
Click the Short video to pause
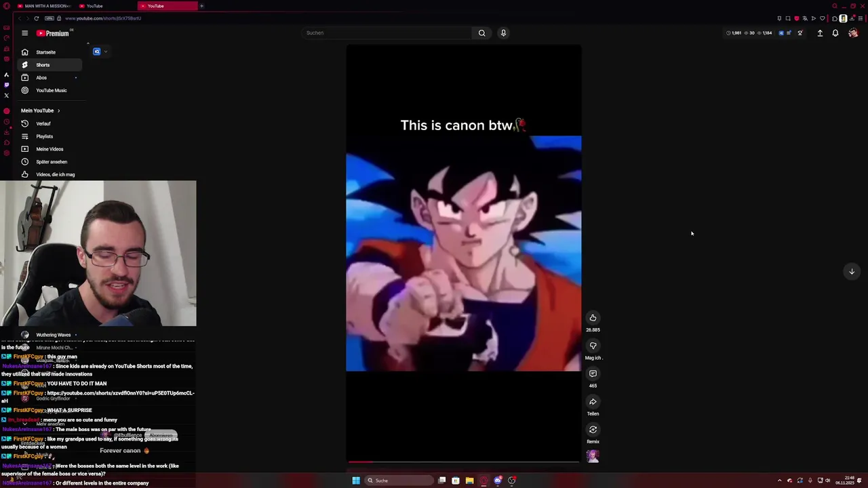pos(464,253)
